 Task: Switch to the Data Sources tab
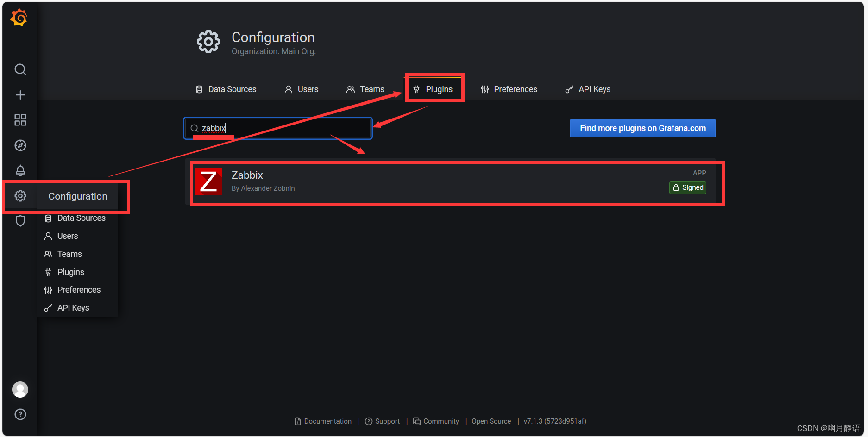pyautogui.click(x=226, y=89)
